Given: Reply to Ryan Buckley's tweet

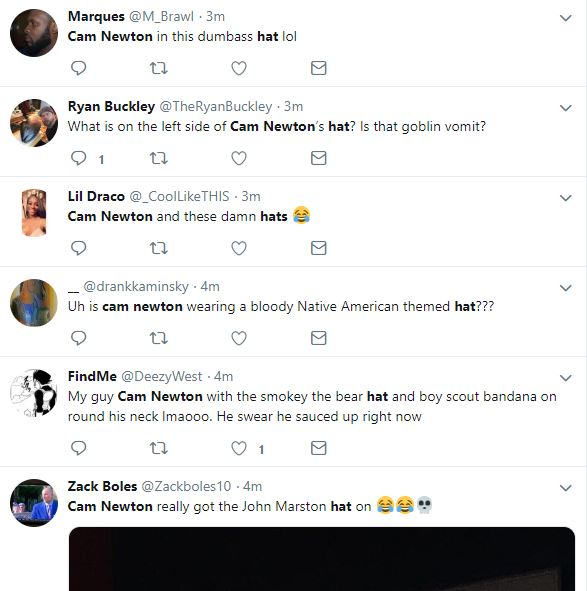Looking at the screenshot, I should (x=78, y=158).
